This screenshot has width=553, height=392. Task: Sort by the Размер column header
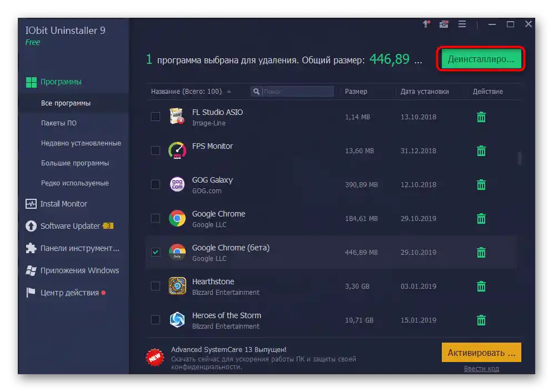[356, 92]
